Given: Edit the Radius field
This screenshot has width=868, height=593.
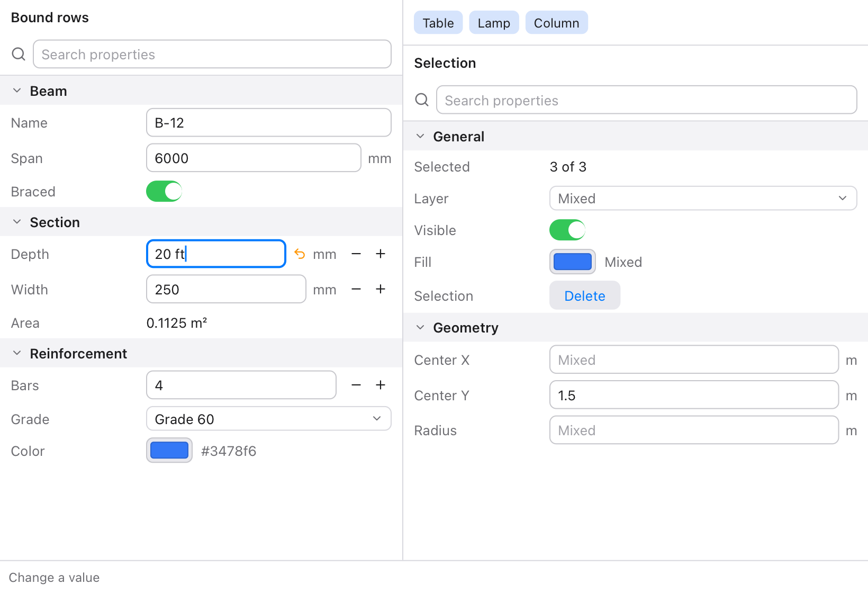Looking at the screenshot, I should pyautogui.click(x=694, y=430).
